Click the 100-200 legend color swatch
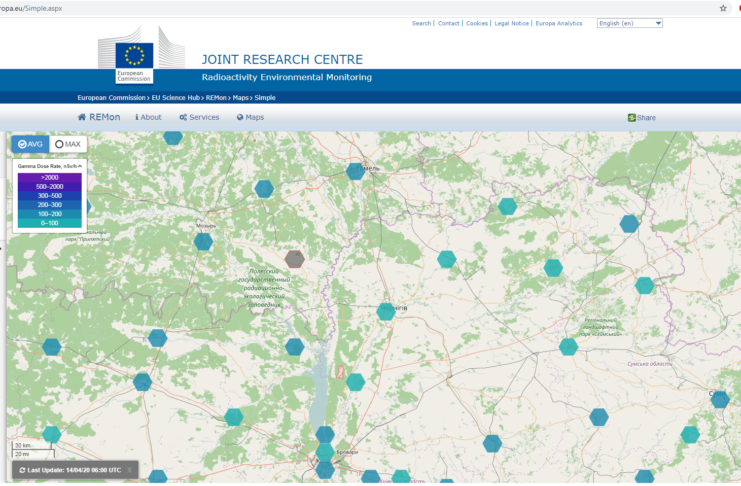Viewport: 741px width, 486px height. (50, 214)
